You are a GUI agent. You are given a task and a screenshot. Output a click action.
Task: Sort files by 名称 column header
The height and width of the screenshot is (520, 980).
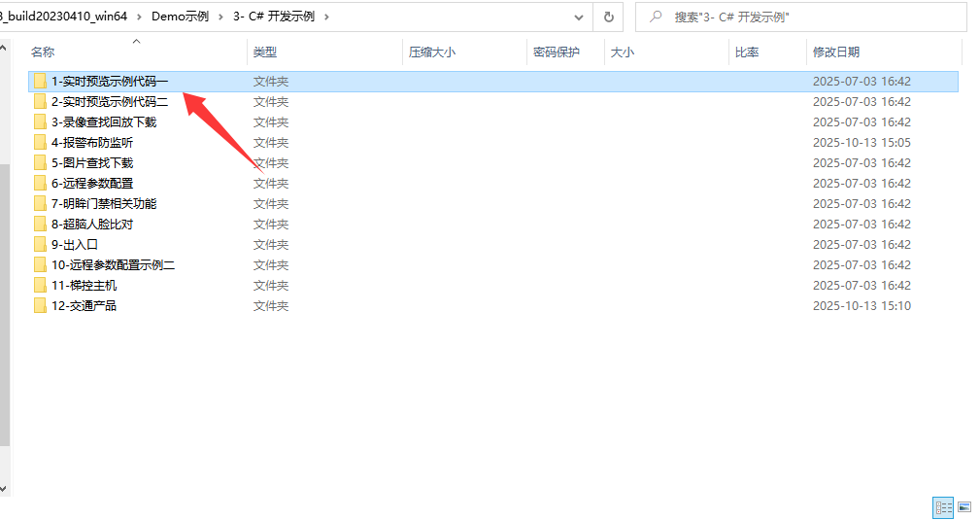(43, 52)
